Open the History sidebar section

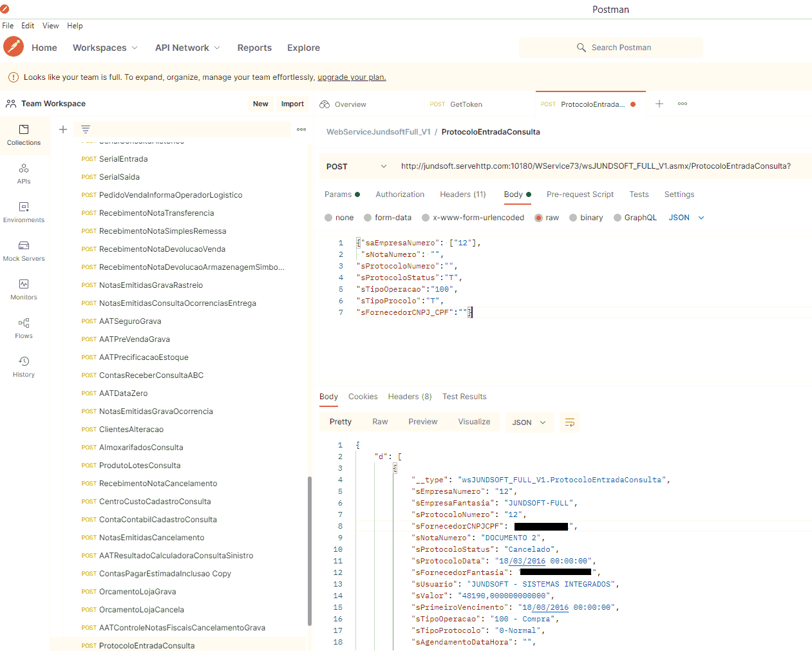24,366
